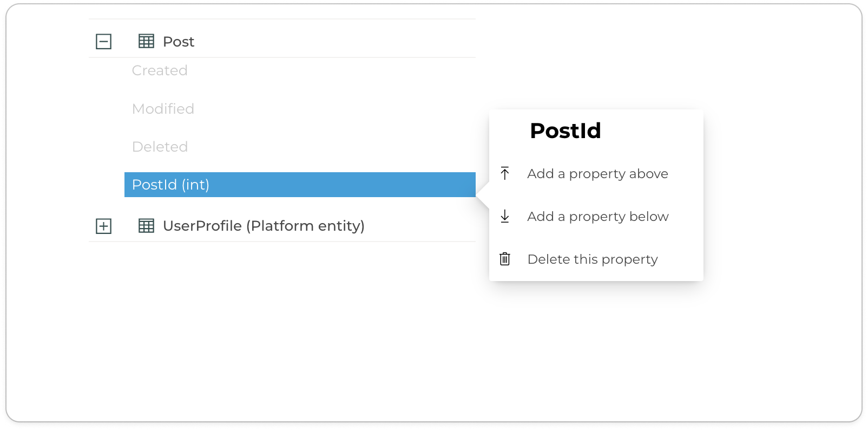The image size is (868, 430).
Task: Expand the UserProfile entity with plus icon
Action: [x=103, y=226]
